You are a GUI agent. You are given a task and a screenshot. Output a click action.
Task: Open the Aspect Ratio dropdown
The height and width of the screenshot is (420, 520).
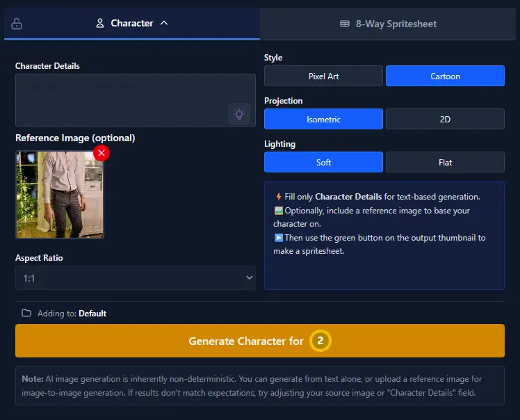point(136,278)
